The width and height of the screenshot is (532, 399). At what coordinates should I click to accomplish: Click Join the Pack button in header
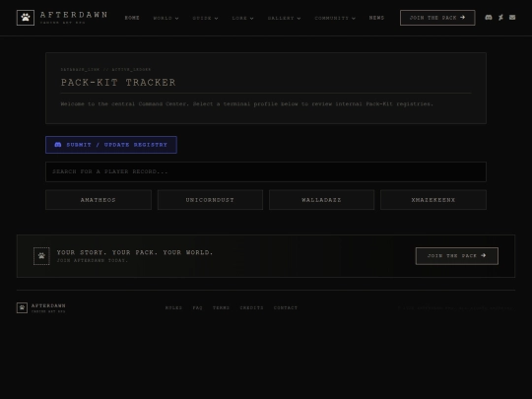point(437,18)
